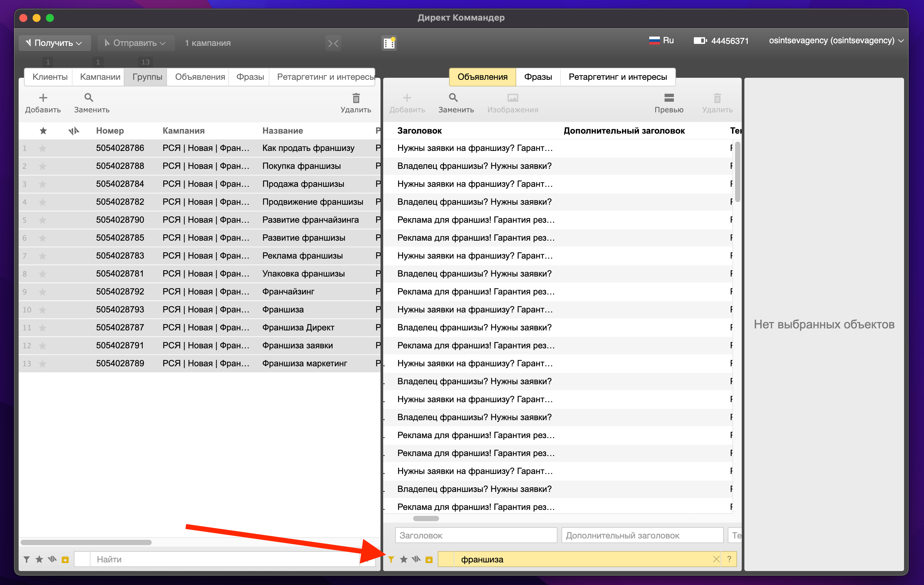Star the group Как продать франшизу
The height and width of the screenshot is (585, 924).
click(x=43, y=148)
